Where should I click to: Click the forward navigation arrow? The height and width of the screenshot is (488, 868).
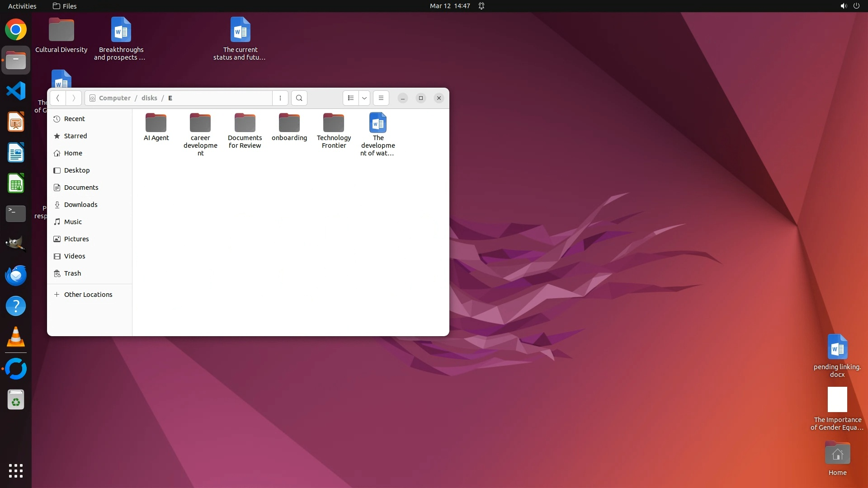(74, 98)
